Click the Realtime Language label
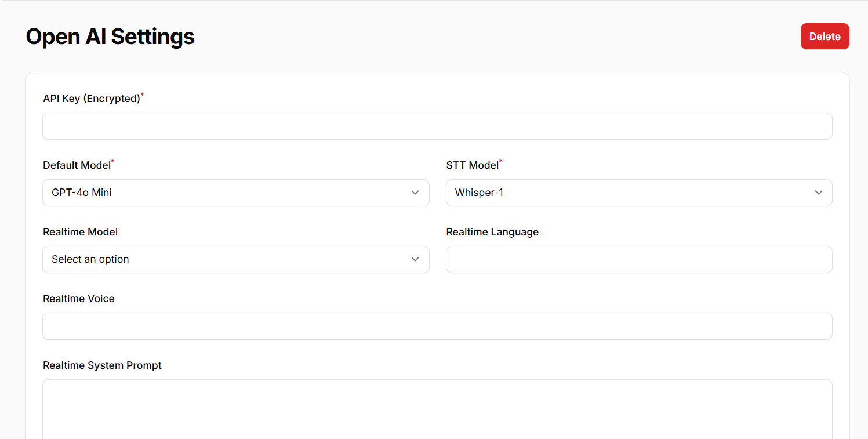The width and height of the screenshot is (868, 439). click(x=492, y=231)
